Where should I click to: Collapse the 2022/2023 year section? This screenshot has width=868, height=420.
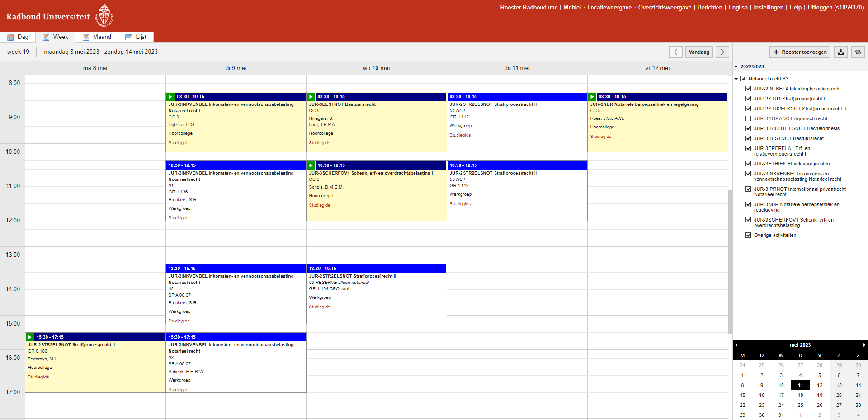736,67
